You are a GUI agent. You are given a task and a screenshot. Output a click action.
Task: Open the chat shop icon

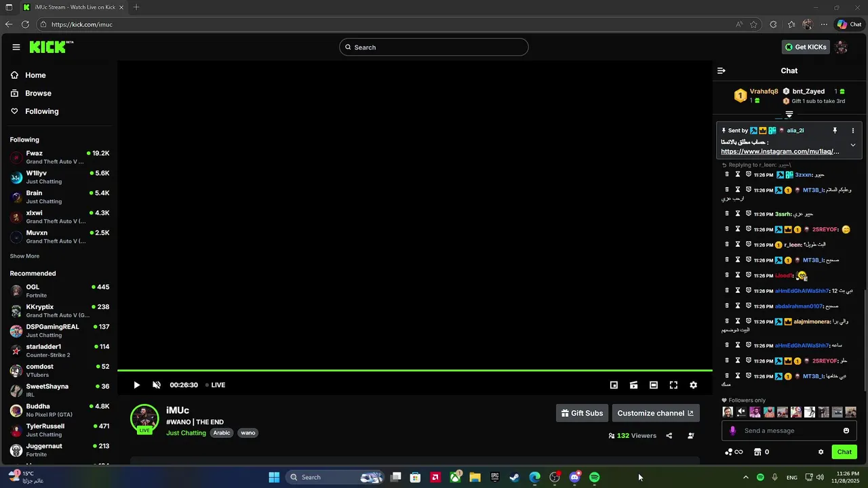coord(757,452)
